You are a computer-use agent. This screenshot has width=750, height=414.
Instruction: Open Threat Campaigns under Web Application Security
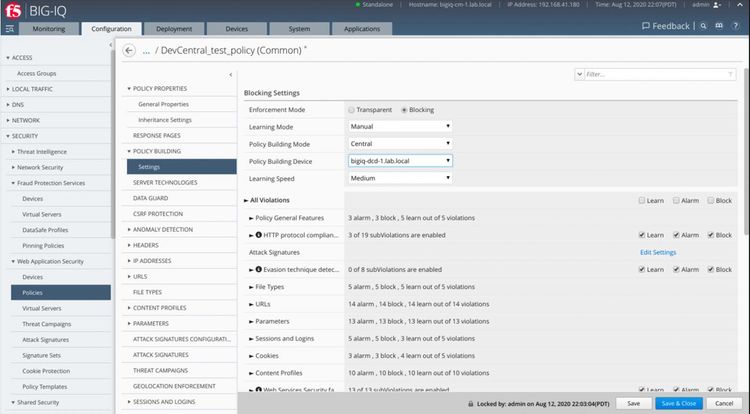point(46,324)
